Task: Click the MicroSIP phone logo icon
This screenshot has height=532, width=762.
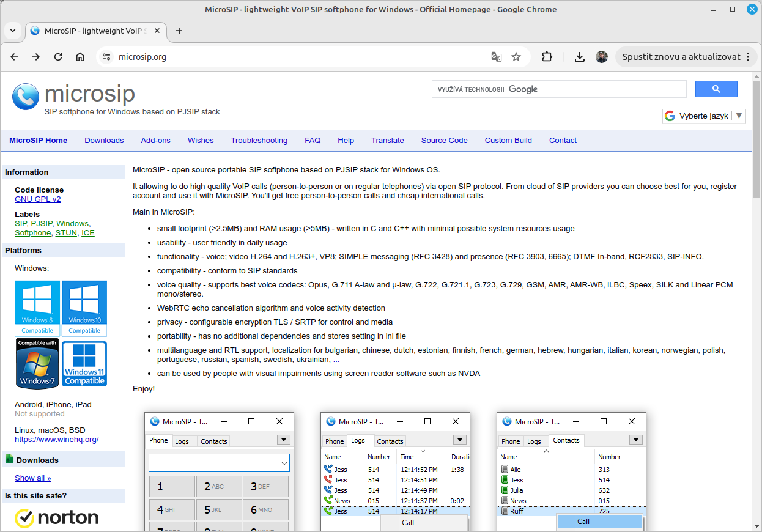Action: click(25, 97)
